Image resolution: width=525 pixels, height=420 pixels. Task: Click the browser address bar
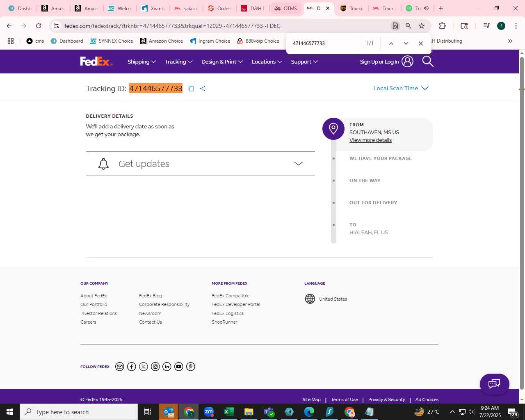point(226,26)
